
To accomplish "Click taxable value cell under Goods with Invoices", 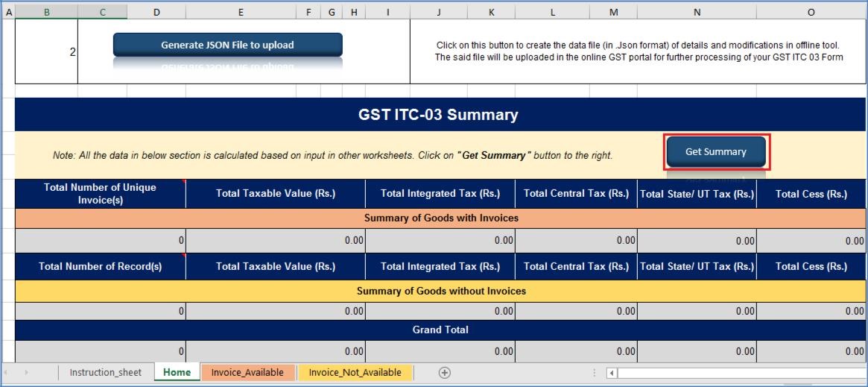I will coord(276,241).
